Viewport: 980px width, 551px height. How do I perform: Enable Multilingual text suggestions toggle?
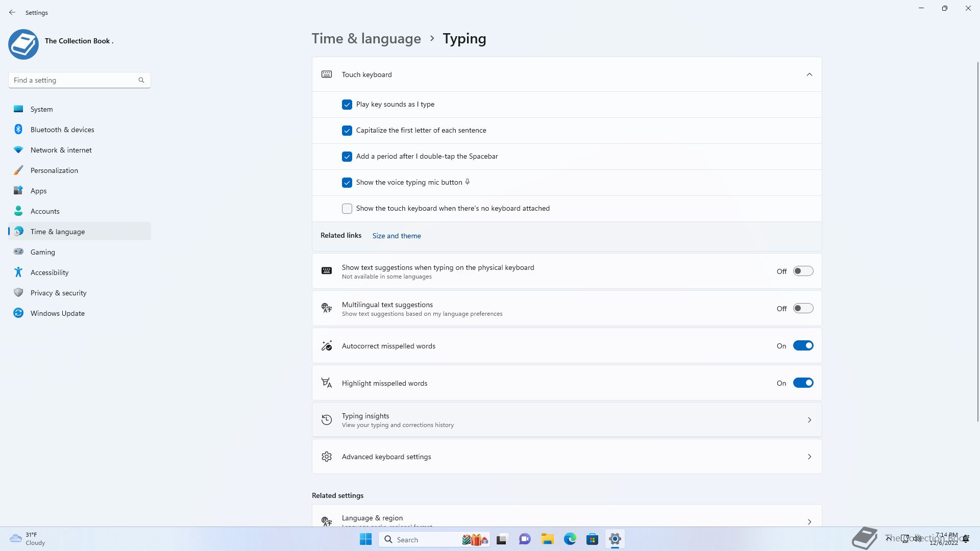point(803,309)
